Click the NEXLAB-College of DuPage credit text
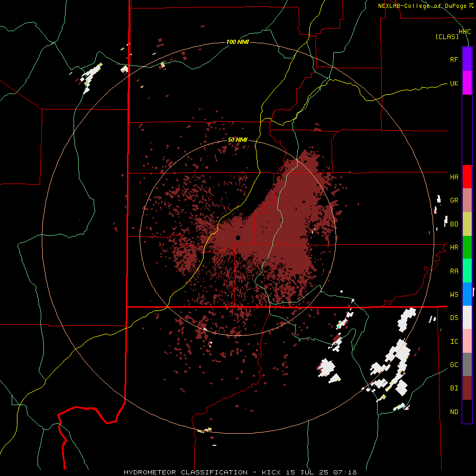Screen dimensions: 476x476 [x=422, y=6]
